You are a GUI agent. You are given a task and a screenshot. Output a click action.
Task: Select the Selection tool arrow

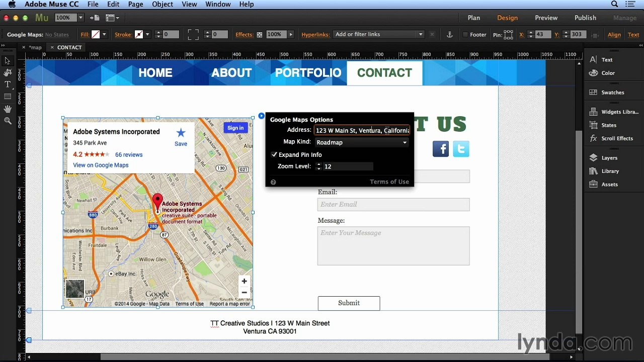click(x=8, y=61)
